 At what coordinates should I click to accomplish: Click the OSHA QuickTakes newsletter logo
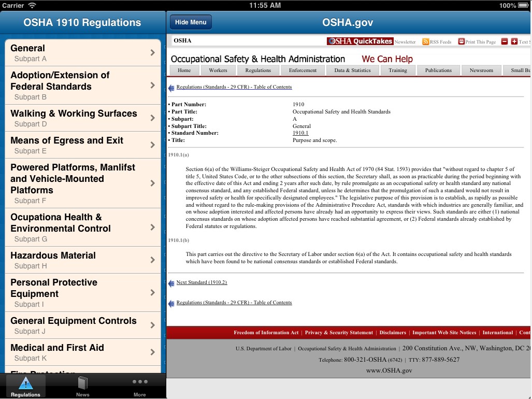pyautogui.click(x=360, y=41)
